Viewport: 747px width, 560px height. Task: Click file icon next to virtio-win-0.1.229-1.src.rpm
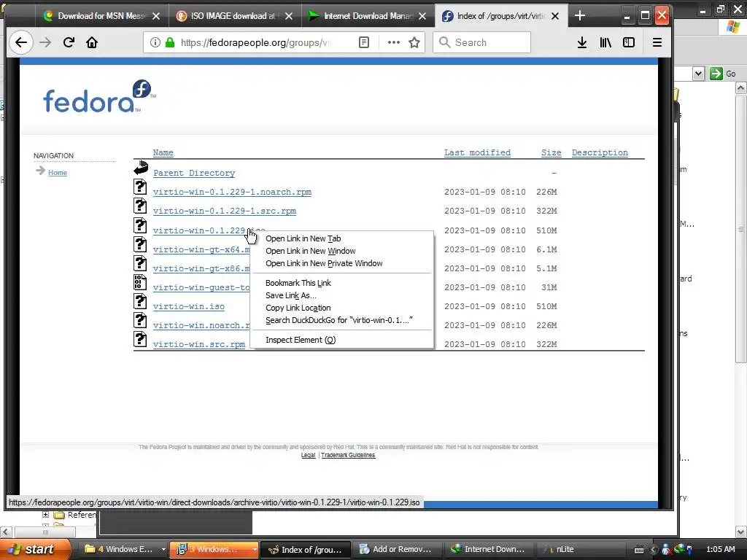point(140,206)
